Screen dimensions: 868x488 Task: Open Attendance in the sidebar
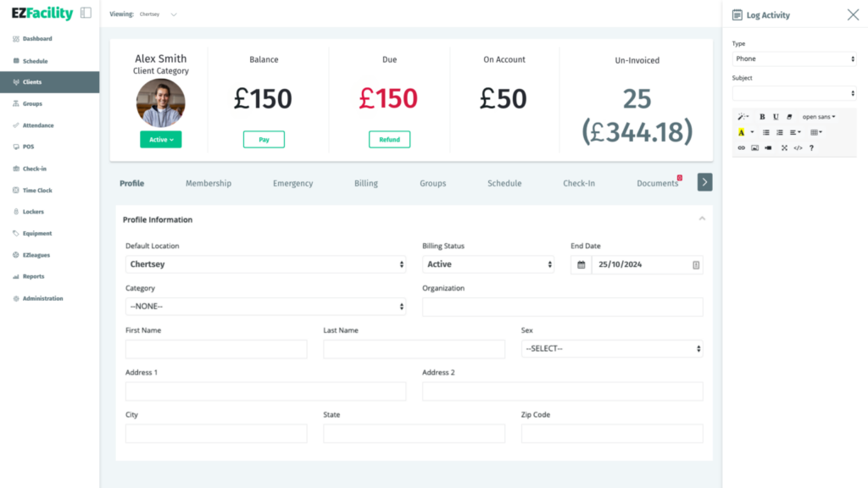38,125
